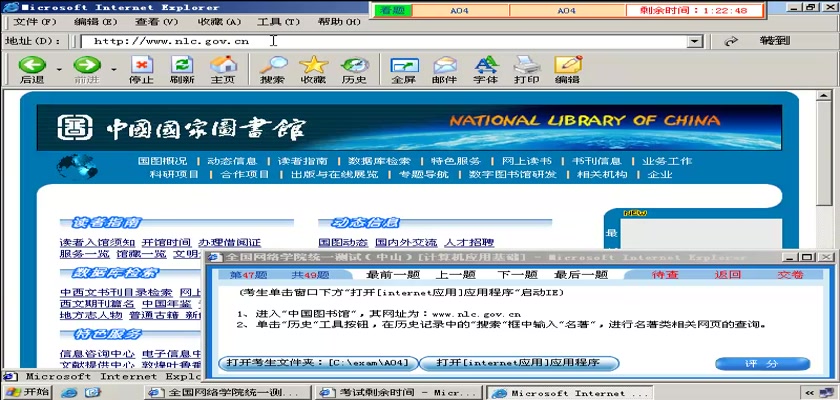Open the 查看(V) menu
This screenshot has height=400, width=840.
tap(156, 21)
